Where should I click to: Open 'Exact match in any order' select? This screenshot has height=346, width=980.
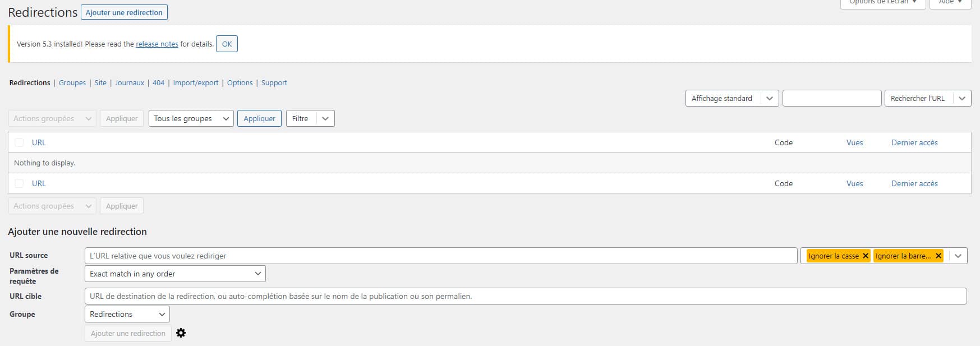click(x=175, y=274)
